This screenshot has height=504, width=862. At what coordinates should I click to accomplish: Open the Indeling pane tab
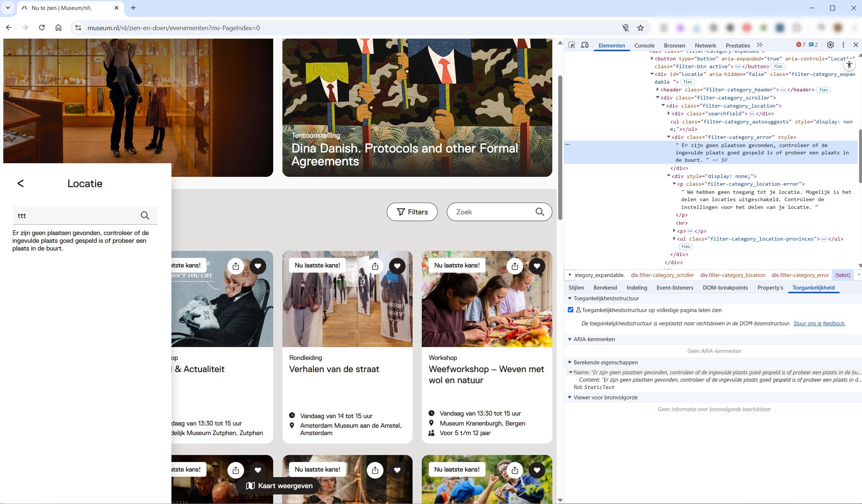coord(637,288)
